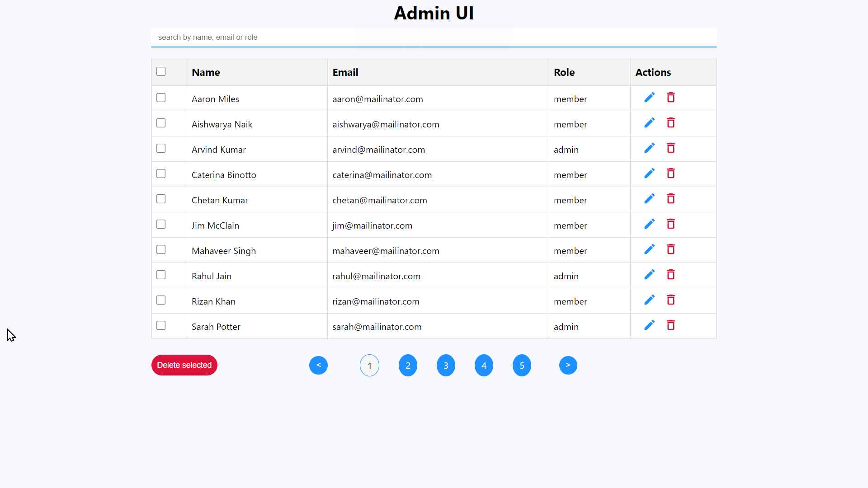Delete Caterina Binotto with the trash icon

[671, 173]
